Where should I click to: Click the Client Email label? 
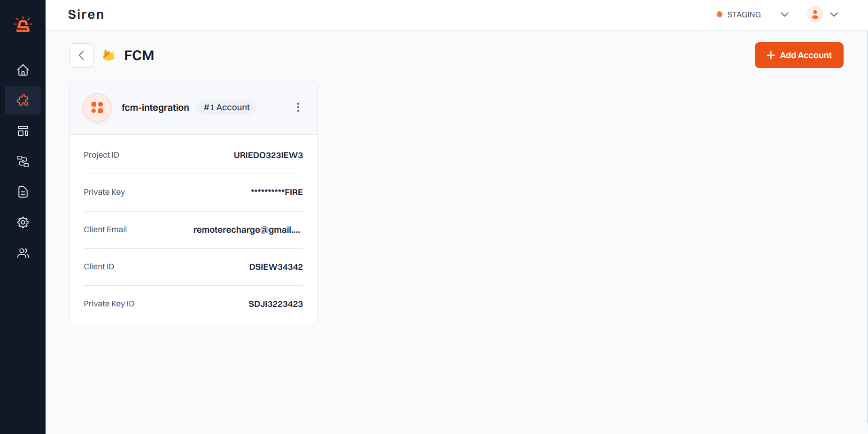(105, 229)
